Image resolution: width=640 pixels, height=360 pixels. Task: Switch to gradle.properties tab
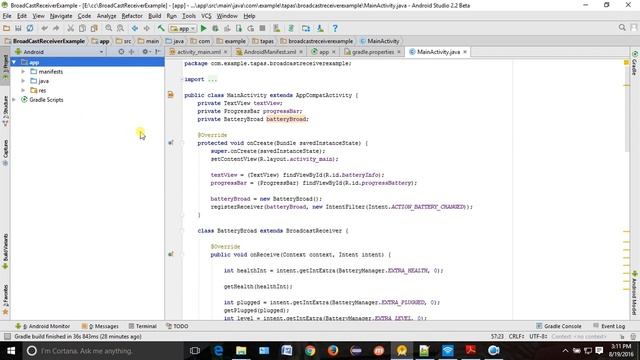[373, 52]
